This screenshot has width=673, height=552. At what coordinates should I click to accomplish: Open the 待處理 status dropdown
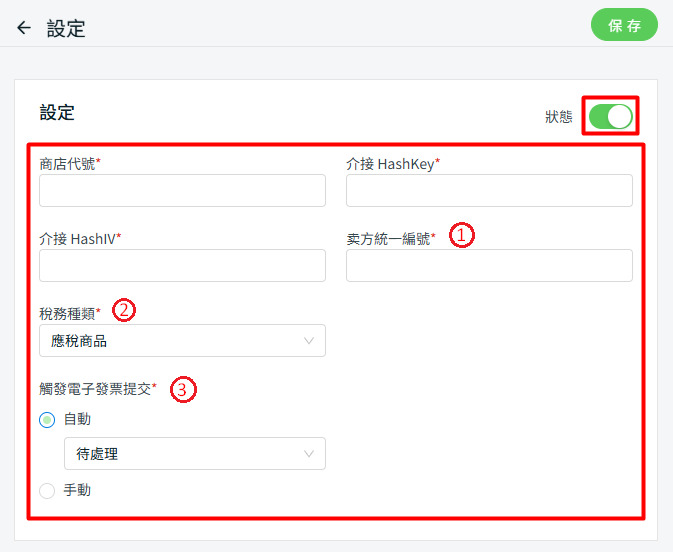(x=194, y=454)
